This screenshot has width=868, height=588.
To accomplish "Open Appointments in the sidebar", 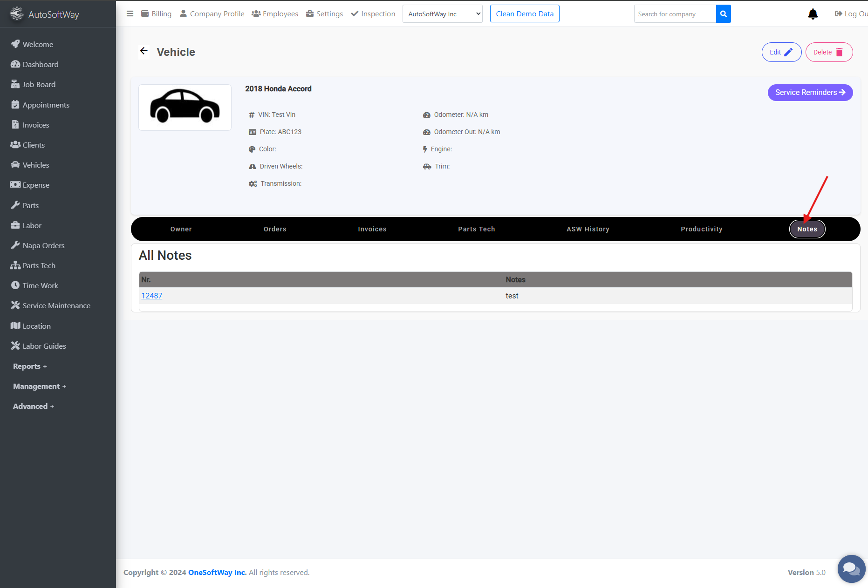I will pyautogui.click(x=46, y=105).
